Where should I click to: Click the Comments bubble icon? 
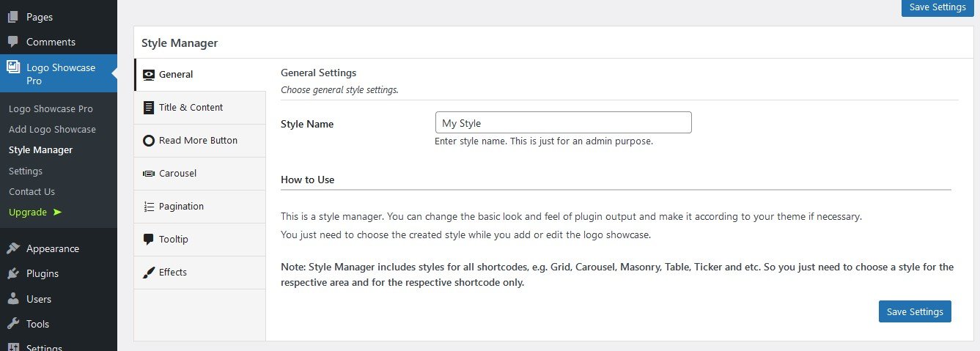coord(13,42)
